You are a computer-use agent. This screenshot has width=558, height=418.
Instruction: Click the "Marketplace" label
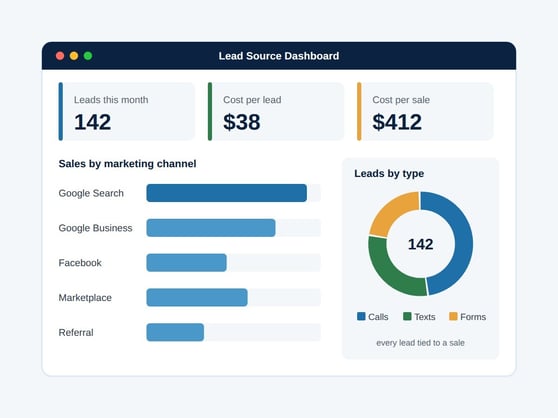click(x=85, y=298)
